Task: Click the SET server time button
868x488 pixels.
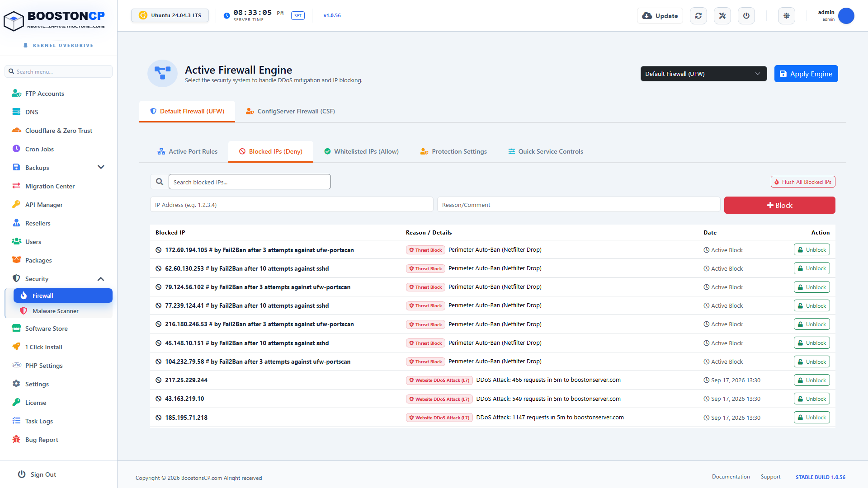Action: click(x=298, y=16)
